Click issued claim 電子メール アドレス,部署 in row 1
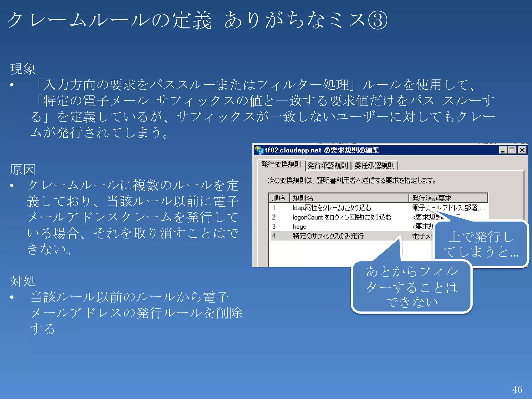 (x=448, y=208)
